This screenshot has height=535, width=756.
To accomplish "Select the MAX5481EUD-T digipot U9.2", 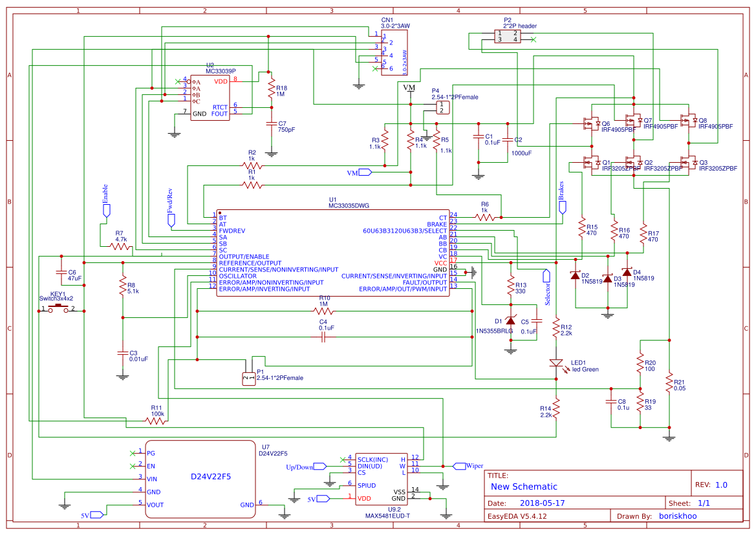I will pyautogui.click(x=382, y=478).
